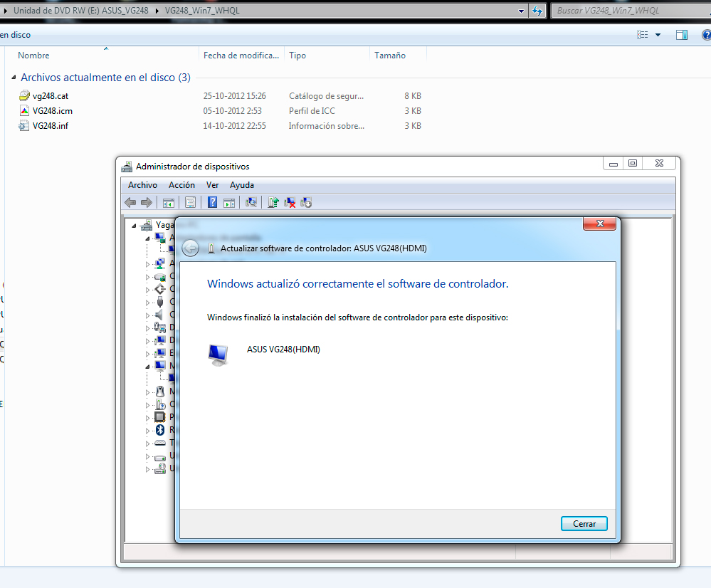Image resolution: width=711 pixels, height=588 pixels.
Task: Expand the Bluetooth radios node arrow
Action: point(147,430)
